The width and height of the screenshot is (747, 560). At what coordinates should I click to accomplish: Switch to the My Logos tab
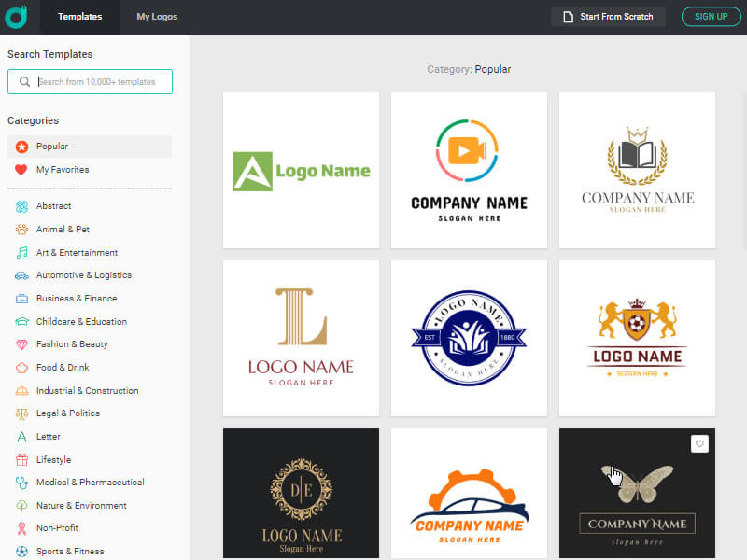point(156,16)
